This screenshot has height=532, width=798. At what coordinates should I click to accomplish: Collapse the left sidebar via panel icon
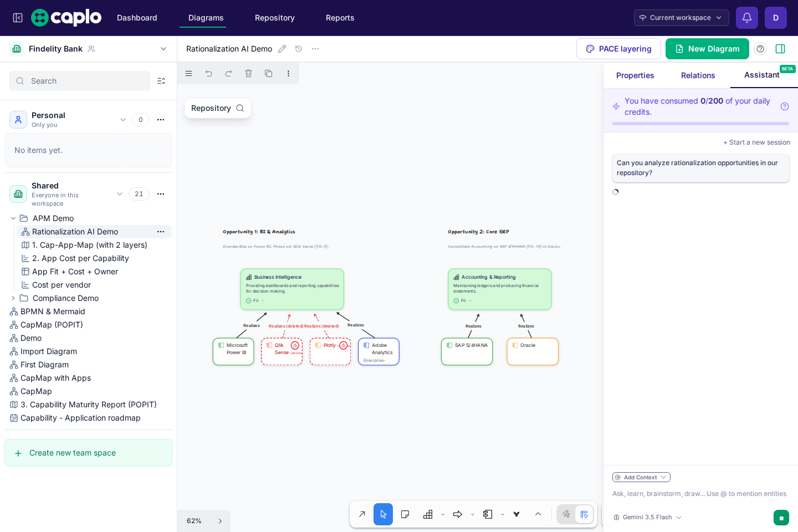pyautogui.click(x=18, y=18)
